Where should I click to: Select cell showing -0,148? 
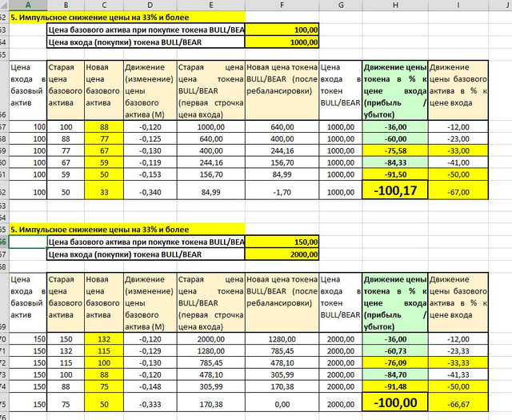(x=150, y=386)
